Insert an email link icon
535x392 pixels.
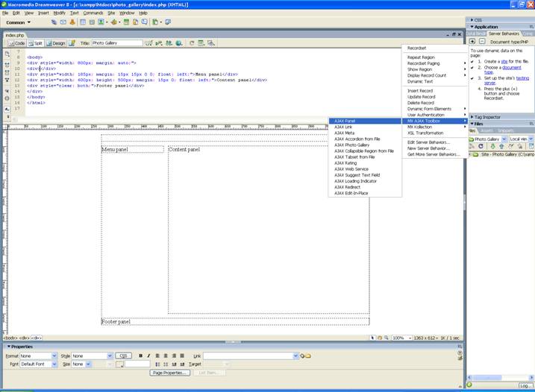(x=63, y=22)
